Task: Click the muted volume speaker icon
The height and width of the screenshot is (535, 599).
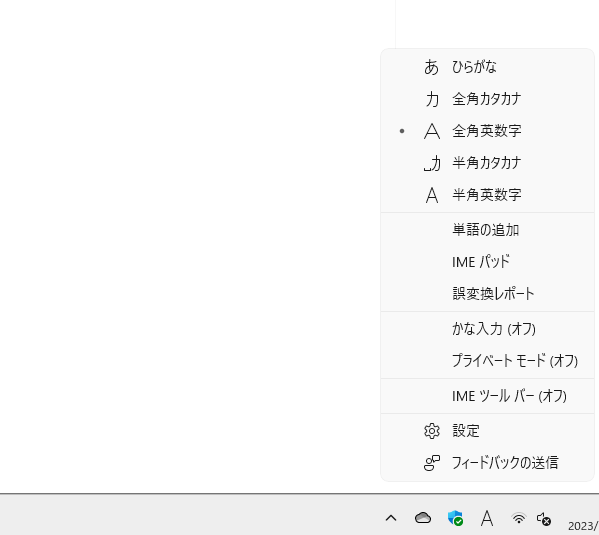Action: pos(544,519)
